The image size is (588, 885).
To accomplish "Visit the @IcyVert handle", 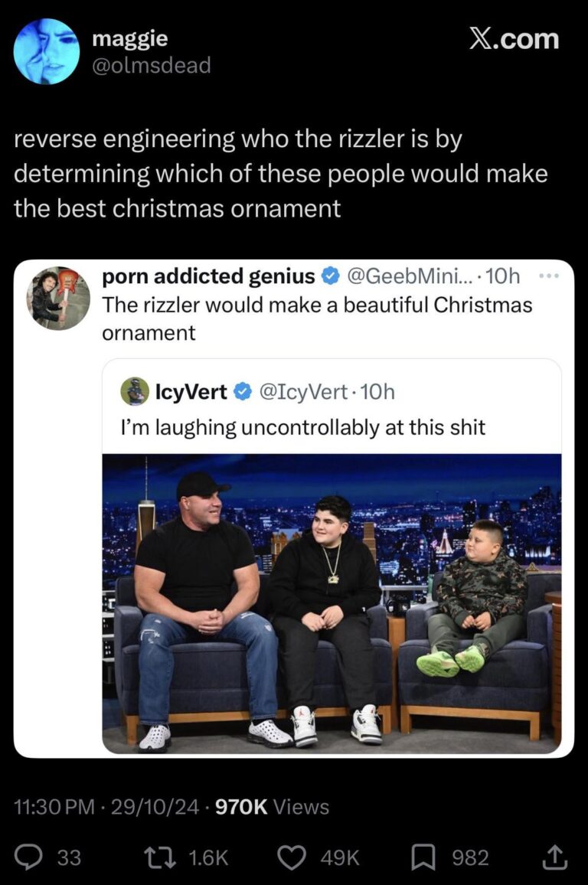I will [x=304, y=393].
